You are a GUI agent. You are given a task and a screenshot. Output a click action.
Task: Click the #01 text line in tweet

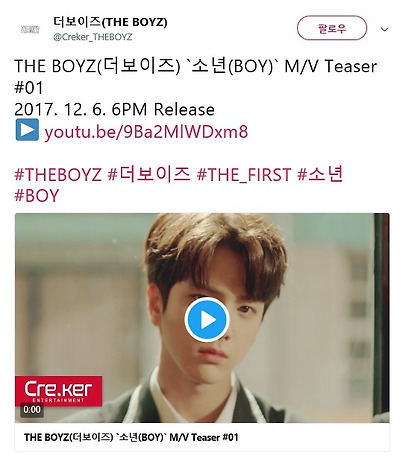[29, 88]
